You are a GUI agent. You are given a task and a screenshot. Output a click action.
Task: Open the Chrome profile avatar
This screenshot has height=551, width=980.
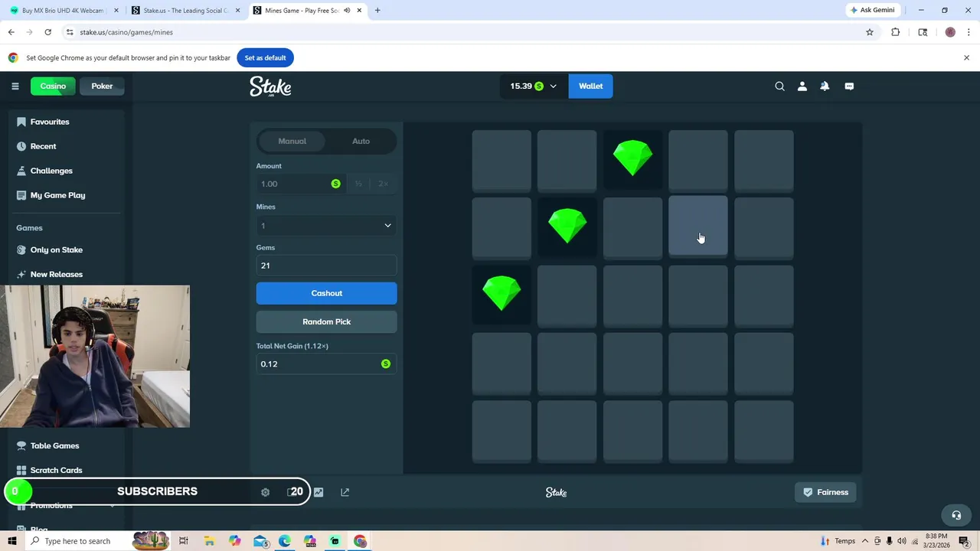pyautogui.click(x=950, y=32)
